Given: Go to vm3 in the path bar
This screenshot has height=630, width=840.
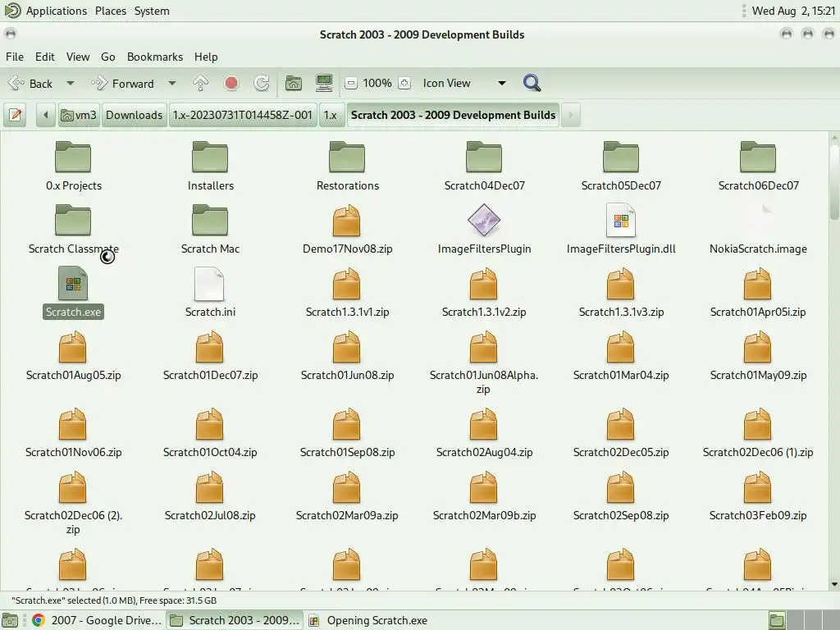Looking at the screenshot, I should pyautogui.click(x=79, y=115).
